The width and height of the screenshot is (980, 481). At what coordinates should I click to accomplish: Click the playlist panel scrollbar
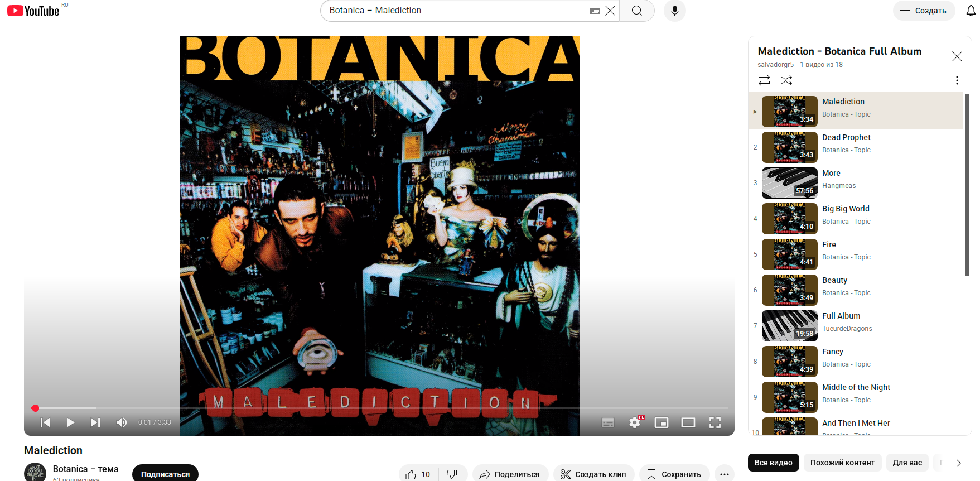(x=967, y=185)
